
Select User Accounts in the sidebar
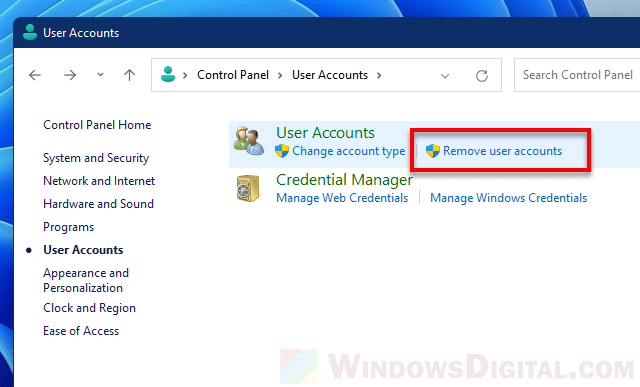coord(83,250)
